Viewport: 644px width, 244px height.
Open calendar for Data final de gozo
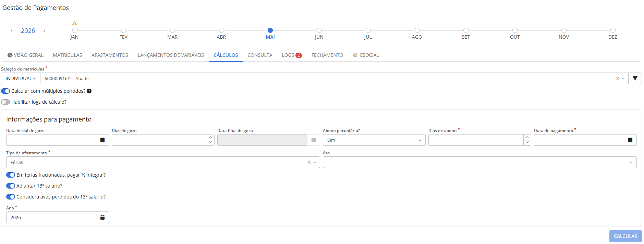coord(313,140)
